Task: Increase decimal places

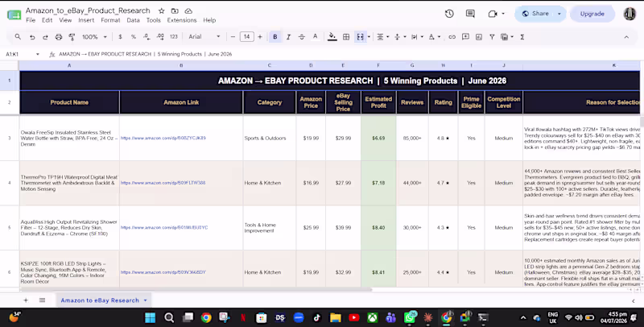Action: (160, 37)
